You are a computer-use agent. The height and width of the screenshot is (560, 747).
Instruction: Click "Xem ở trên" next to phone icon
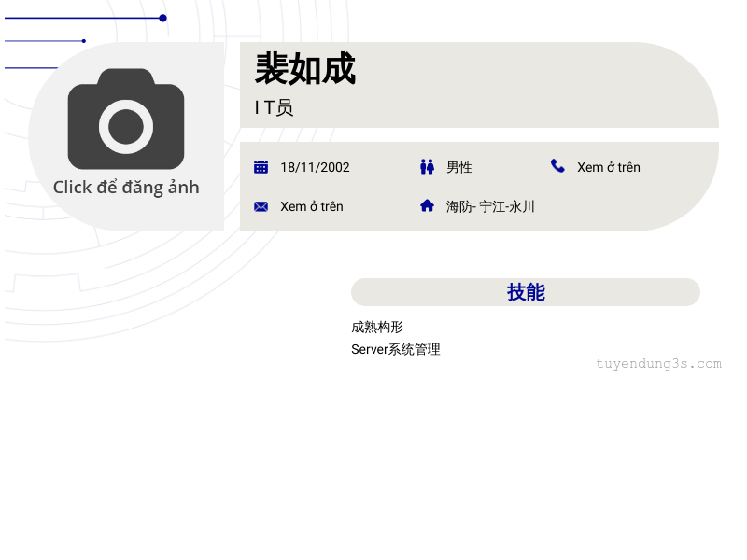[x=609, y=167]
